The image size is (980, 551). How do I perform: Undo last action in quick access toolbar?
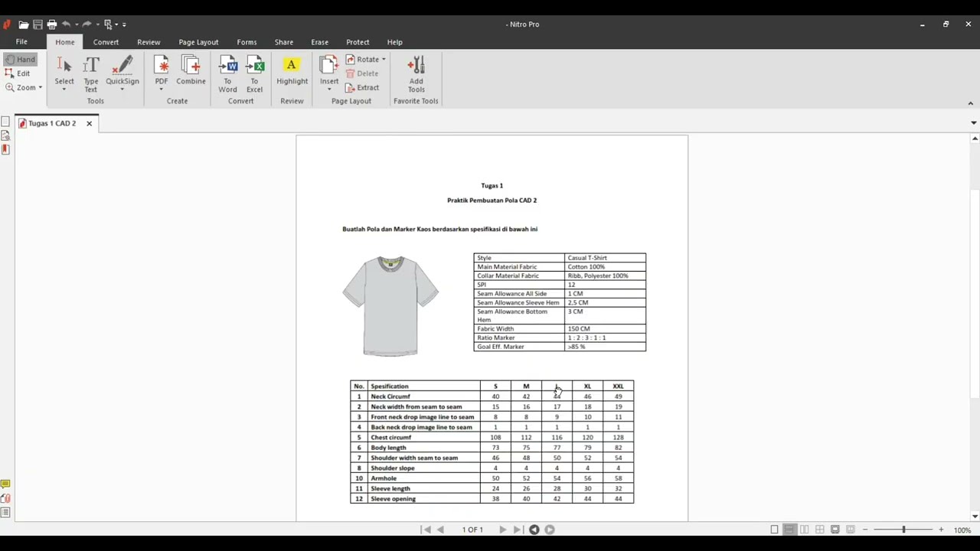tap(67, 24)
